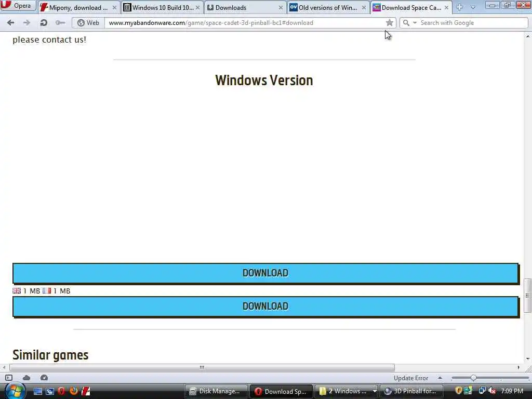Switch to the Windows 10 Build tab
This screenshot has height=399, width=532.
[x=162, y=7]
